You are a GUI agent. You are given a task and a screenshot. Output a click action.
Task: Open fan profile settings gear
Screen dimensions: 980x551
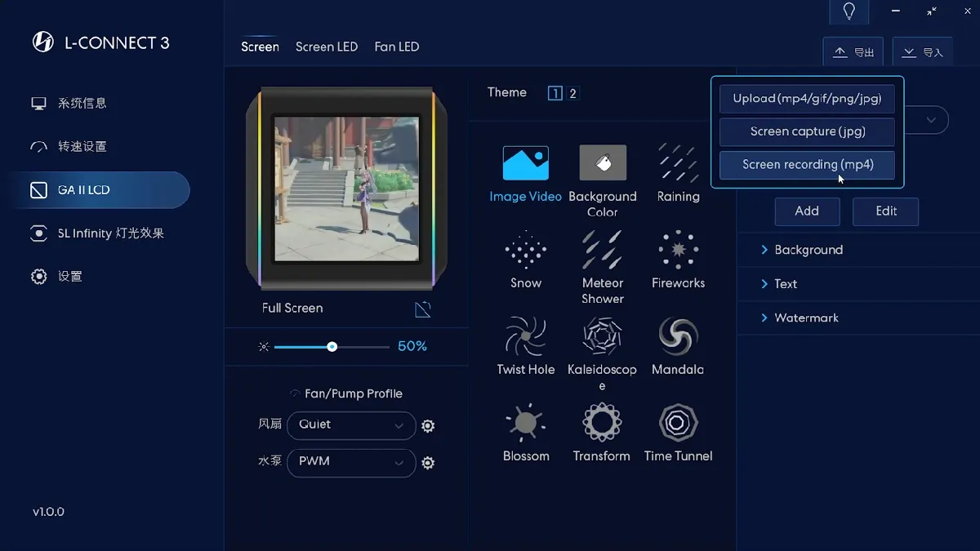point(428,426)
